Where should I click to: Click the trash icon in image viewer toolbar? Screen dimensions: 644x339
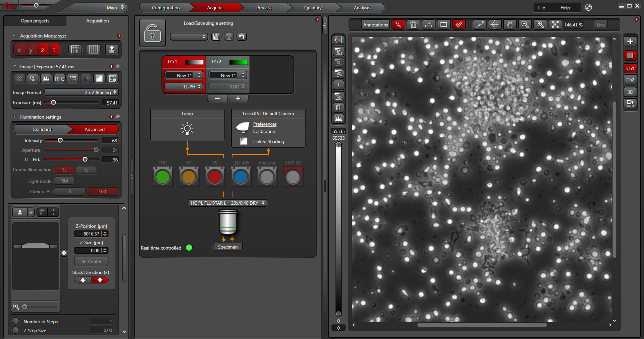(413, 25)
